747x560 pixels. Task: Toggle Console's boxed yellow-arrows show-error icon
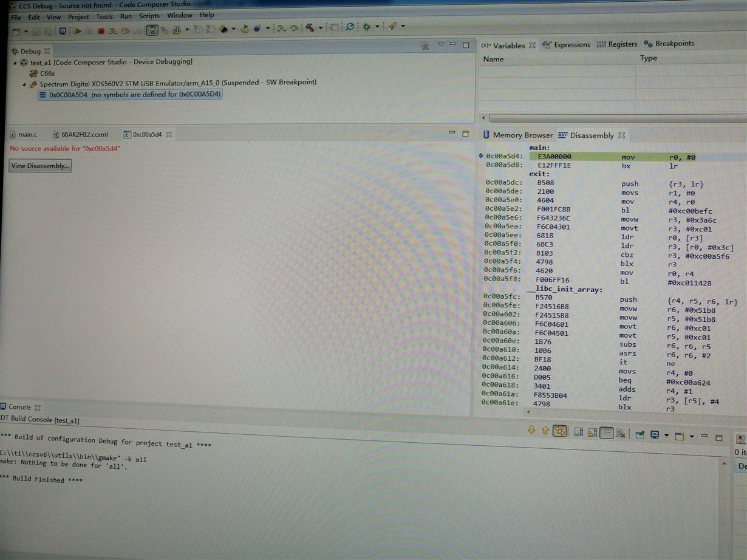tap(560, 431)
